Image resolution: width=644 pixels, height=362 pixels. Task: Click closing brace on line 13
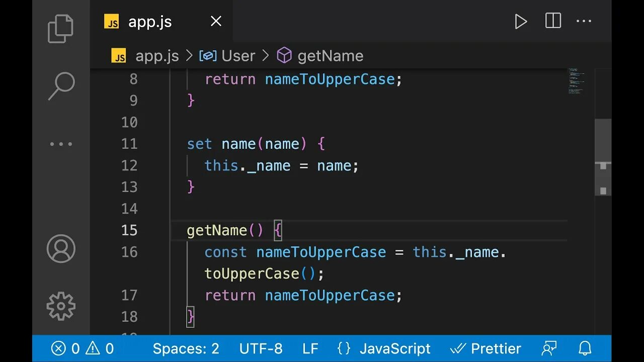(191, 187)
